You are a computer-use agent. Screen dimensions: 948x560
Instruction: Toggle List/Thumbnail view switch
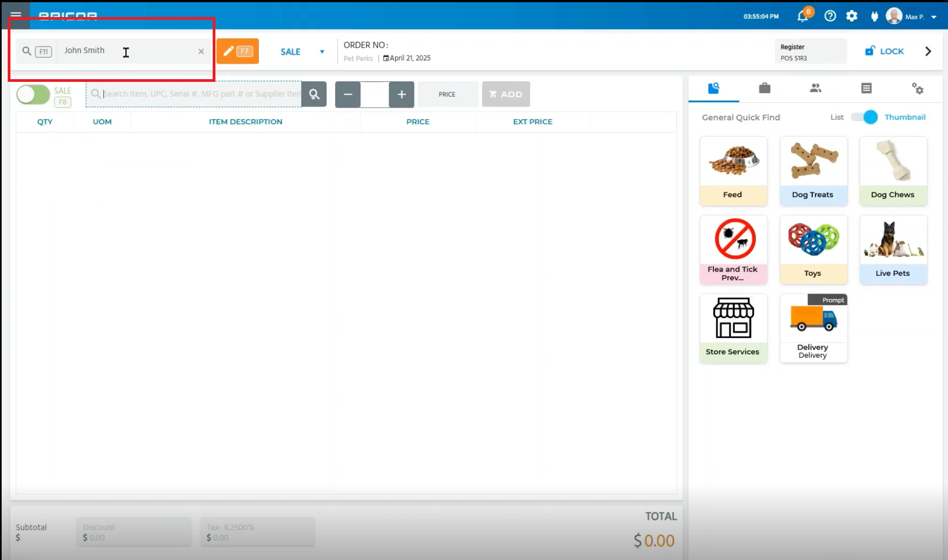click(864, 117)
